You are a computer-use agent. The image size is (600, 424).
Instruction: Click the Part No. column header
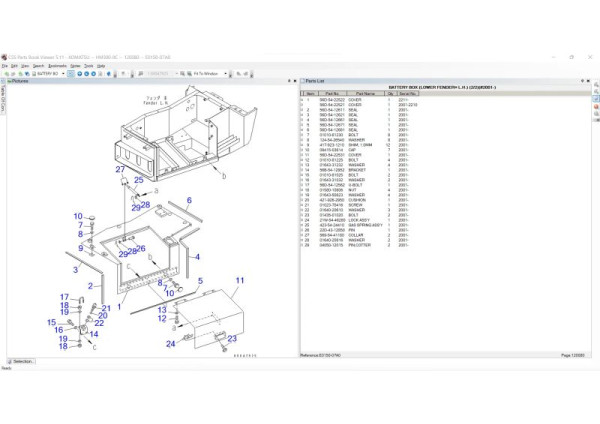(333, 94)
